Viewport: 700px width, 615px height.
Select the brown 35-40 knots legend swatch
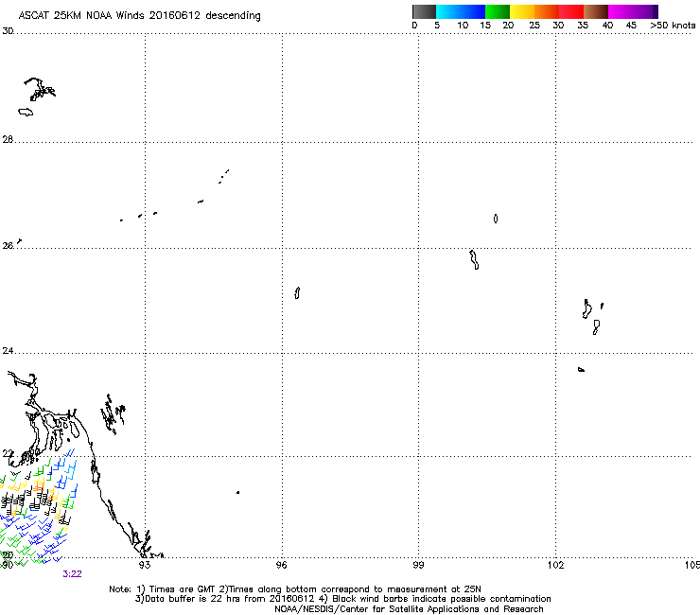click(x=596, y=11)
